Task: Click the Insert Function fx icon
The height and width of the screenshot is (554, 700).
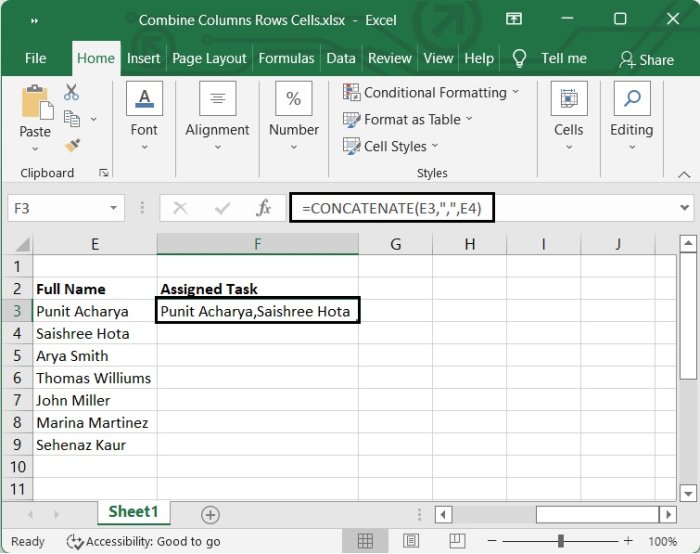Action: tap(263, 208)
